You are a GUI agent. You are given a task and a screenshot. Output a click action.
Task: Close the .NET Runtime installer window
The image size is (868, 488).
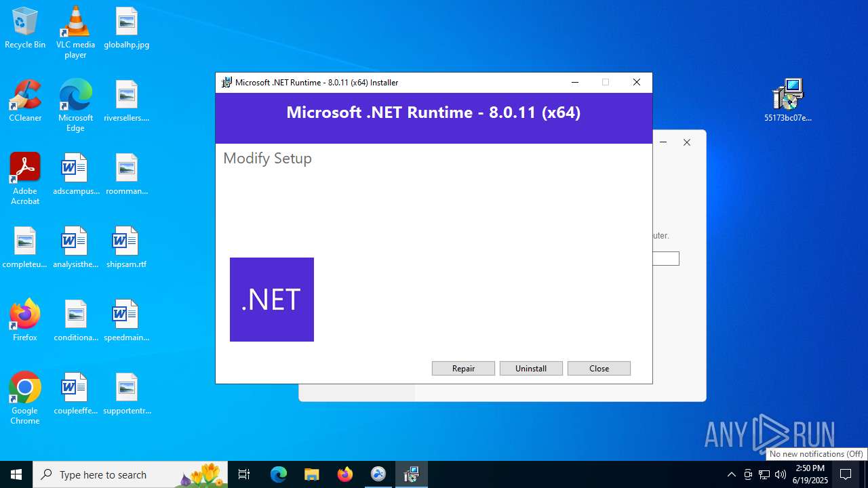point(636,82)
